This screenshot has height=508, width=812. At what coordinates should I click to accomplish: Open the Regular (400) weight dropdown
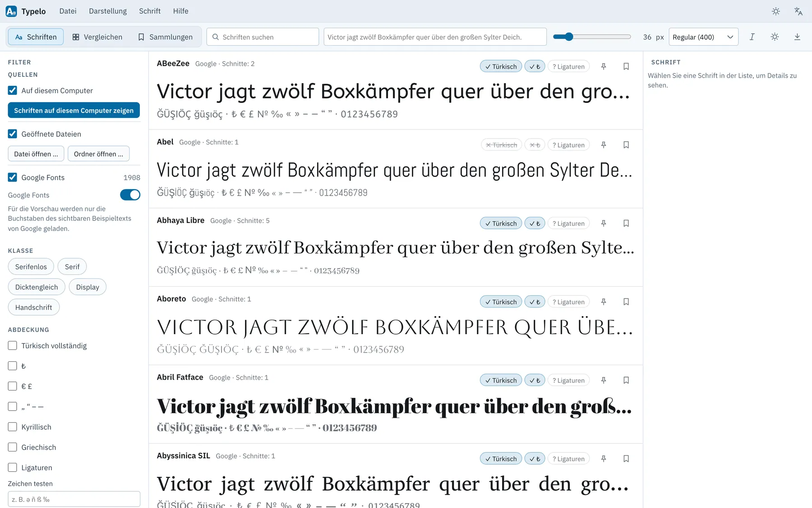tap(703, 37)
